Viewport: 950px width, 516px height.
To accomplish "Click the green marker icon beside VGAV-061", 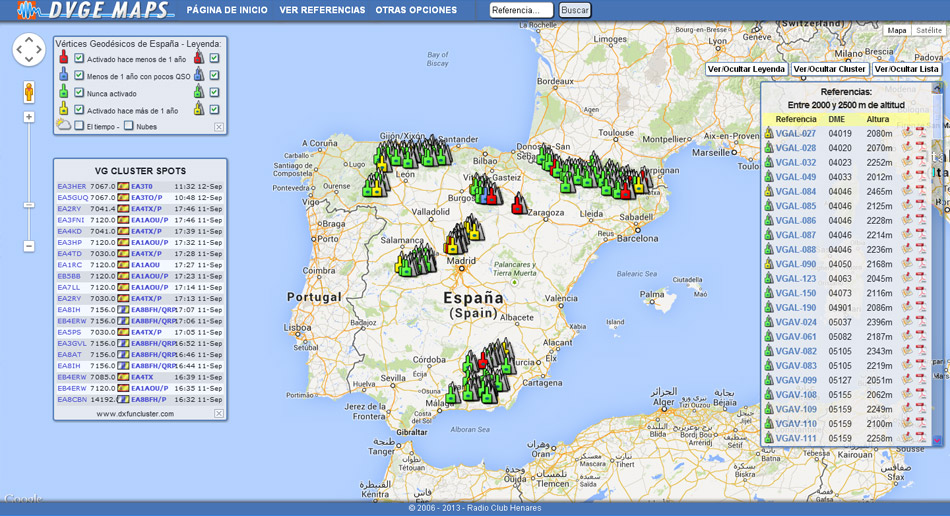I will [768, 337].
